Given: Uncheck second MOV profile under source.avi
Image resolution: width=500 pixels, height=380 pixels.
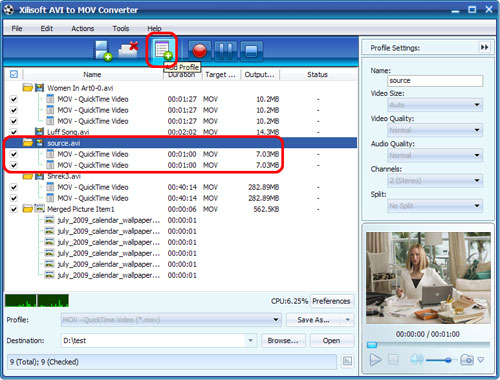Looking at the screenshot, I should 14,165.
